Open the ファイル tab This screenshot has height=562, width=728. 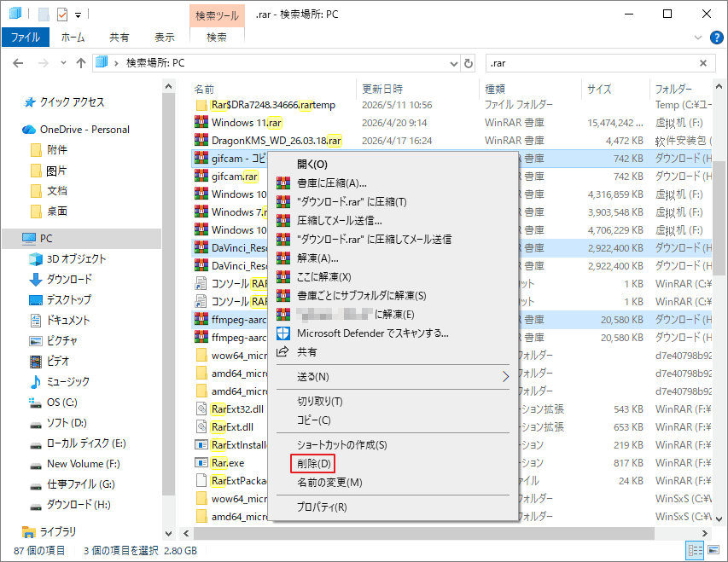[26, 38]
